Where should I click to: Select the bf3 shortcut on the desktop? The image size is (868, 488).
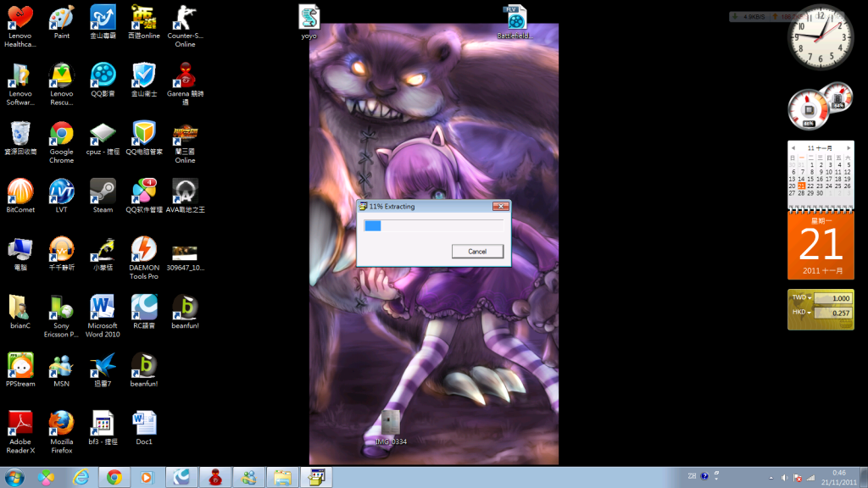[x=103, y=428]
